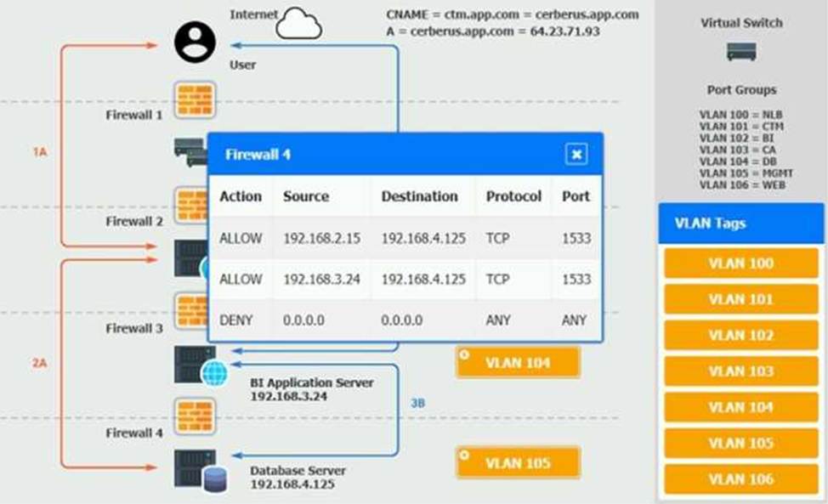Viewport: 828px width, 504px height.
Task: Click the User avatar icon
Action: [195, 42]
